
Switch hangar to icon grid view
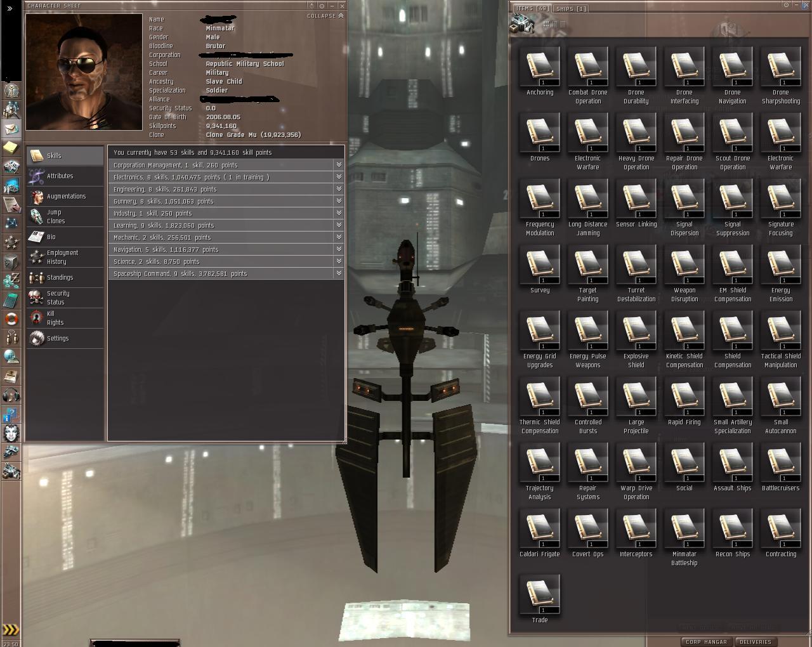(x=546, y=25)
